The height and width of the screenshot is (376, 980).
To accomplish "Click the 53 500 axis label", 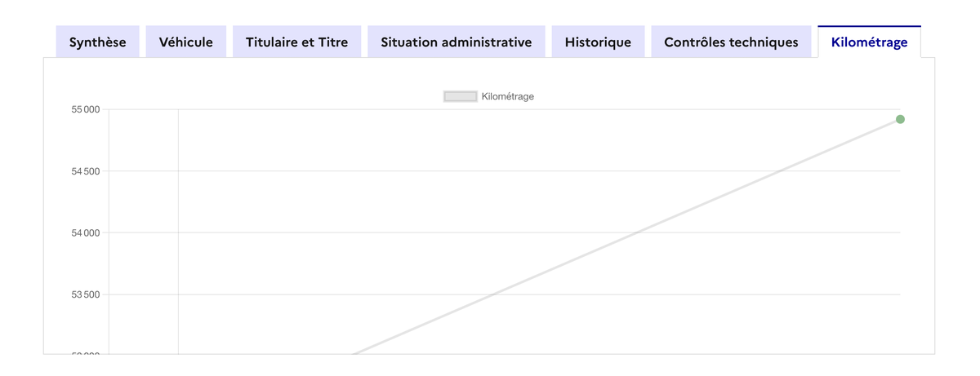I will click(x=85, y=294).
